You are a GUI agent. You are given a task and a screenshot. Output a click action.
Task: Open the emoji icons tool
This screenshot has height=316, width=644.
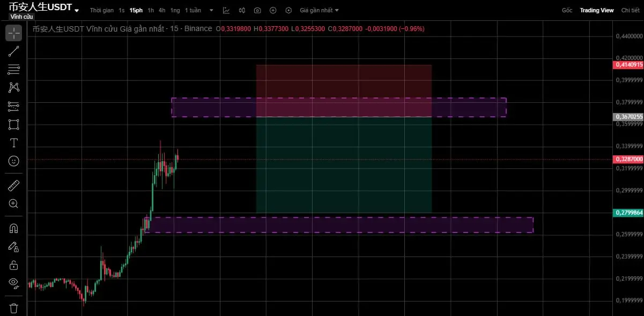(x=14, y=161)
